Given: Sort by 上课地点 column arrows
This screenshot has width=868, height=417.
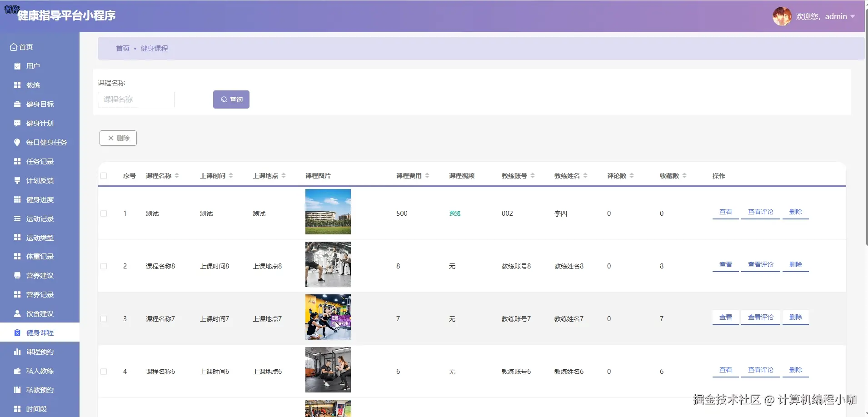Looking at the screenshot, I should [x=284, y=176].
